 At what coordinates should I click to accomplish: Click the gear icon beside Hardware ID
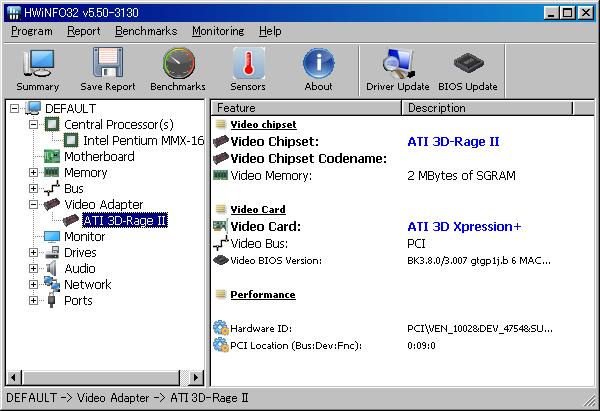point(221,328)
